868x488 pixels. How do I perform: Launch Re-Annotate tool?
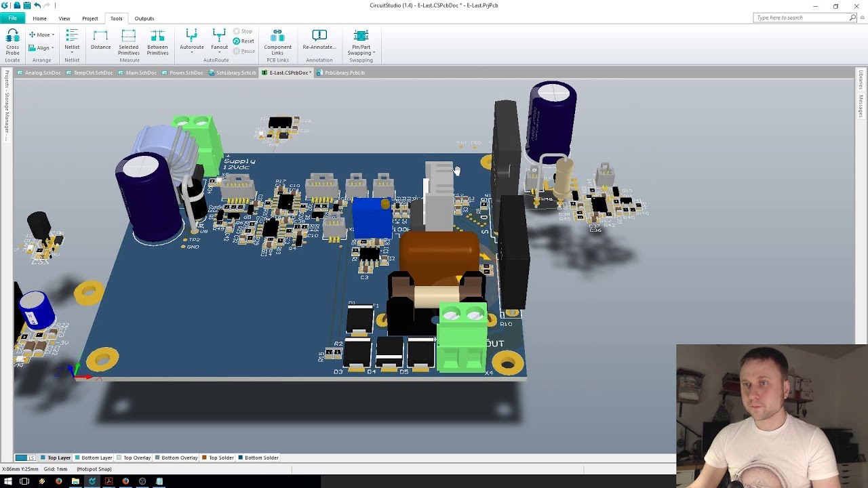(x=319, y=40)
